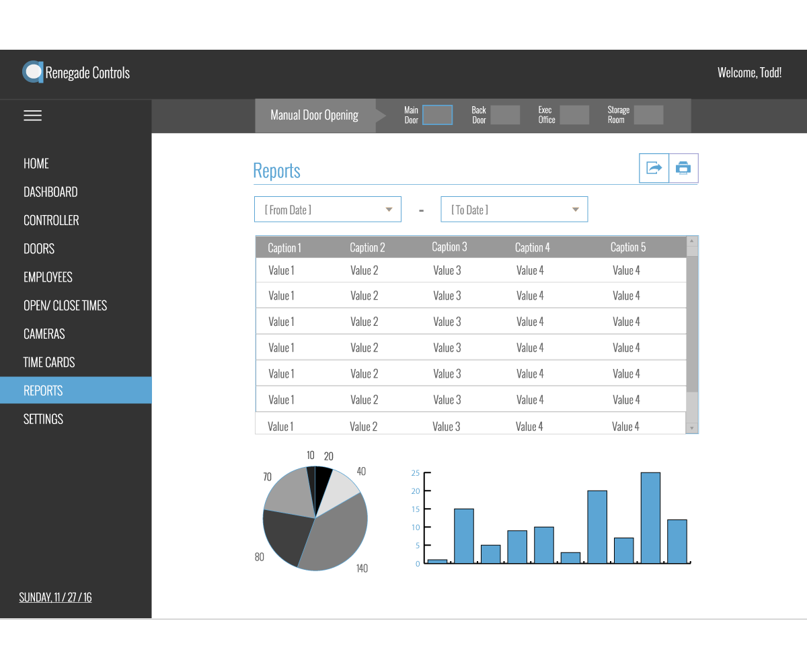Click the Sunday 11/27/16 date link
Viewport: 807px width, 672px height.
pyautogui.click(x=55, y=597)
